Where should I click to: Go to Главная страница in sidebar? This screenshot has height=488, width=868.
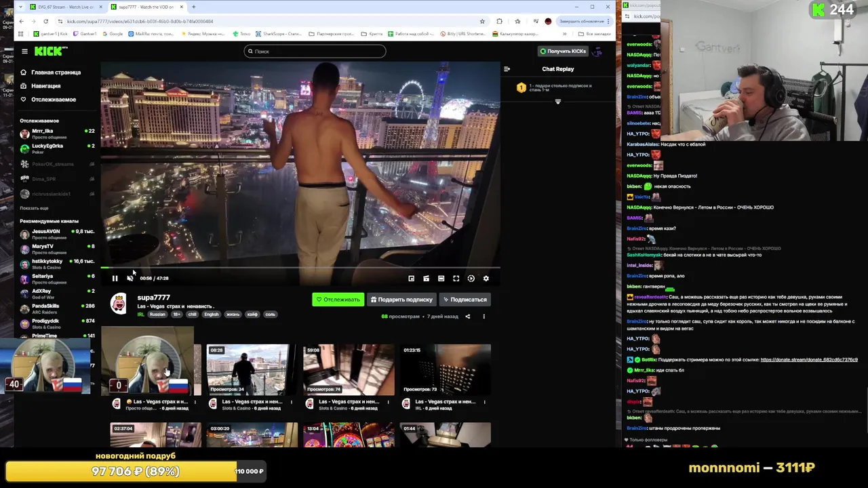tap(50, 73)
